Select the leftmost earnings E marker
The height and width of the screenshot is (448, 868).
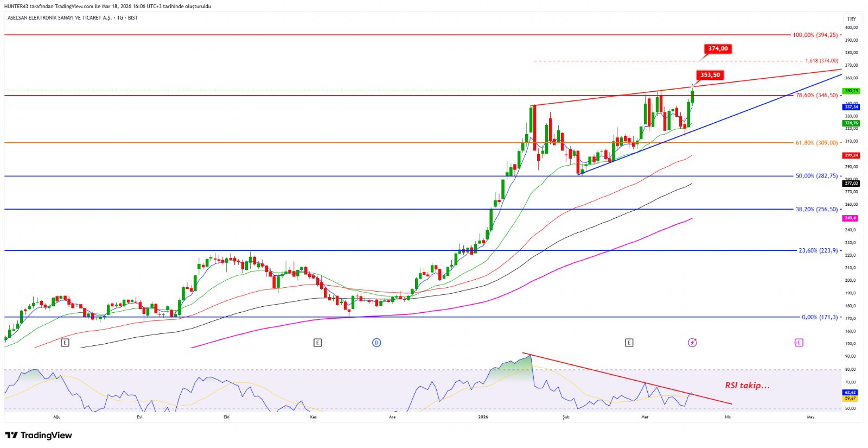click(x=65, y=343)
